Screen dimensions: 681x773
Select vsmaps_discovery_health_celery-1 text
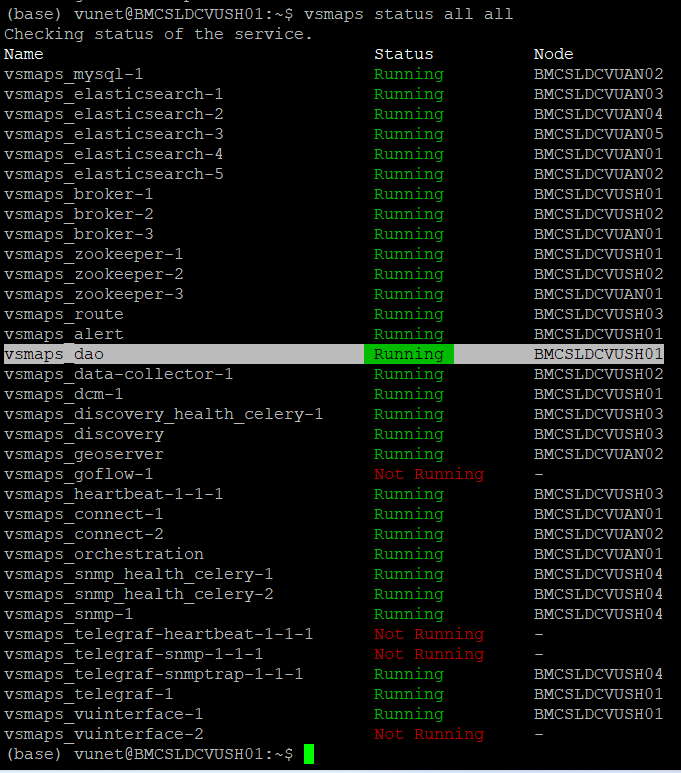pyautogui.click(x=163, y=414)
